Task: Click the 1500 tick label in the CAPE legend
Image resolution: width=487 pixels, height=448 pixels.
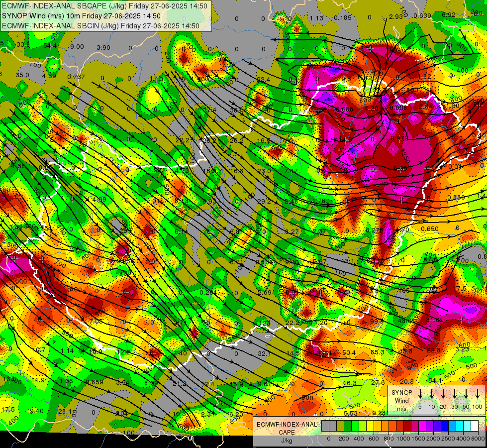Action: [x=418, y=439]
